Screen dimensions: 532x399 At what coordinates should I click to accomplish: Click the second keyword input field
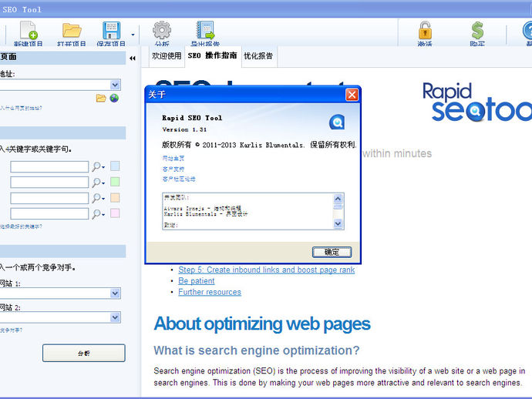pos(49,183)
